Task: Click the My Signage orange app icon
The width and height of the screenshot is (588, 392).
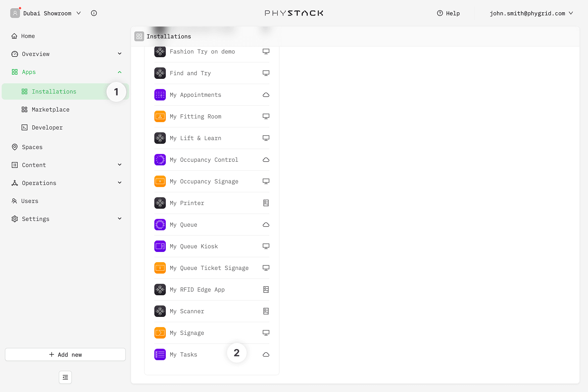Action: coord(160,333)
